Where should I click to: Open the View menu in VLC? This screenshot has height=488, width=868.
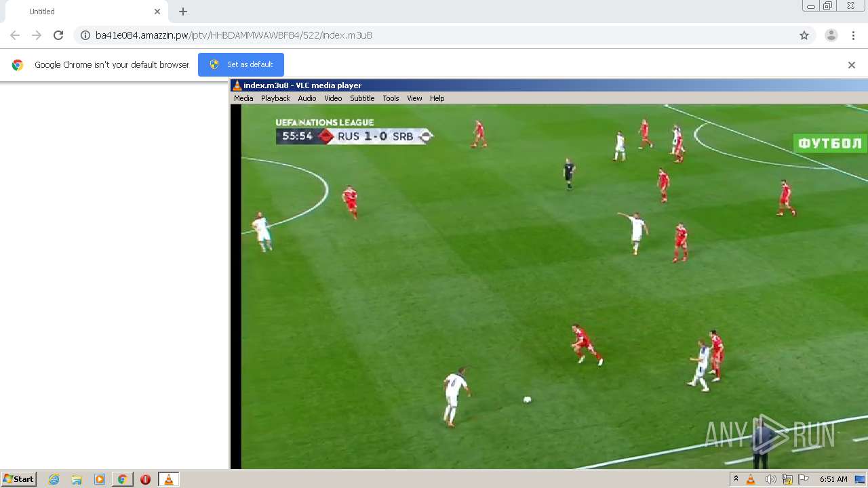pos(414,98)
